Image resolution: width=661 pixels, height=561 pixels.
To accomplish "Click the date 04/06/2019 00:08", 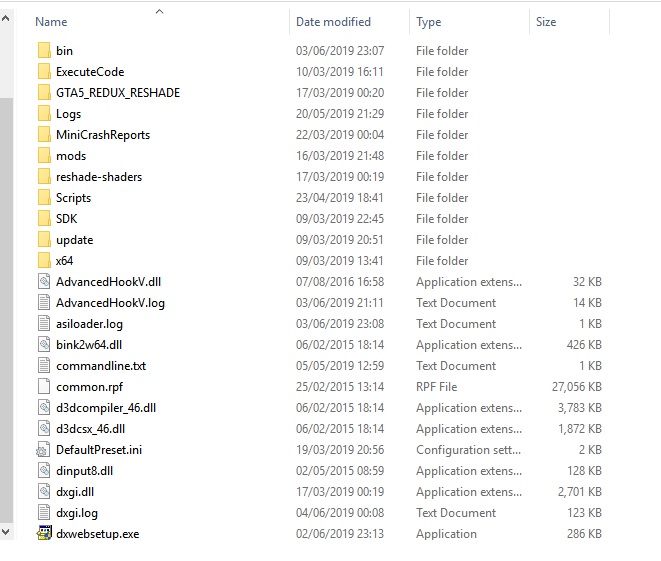I will coord(340,513).
